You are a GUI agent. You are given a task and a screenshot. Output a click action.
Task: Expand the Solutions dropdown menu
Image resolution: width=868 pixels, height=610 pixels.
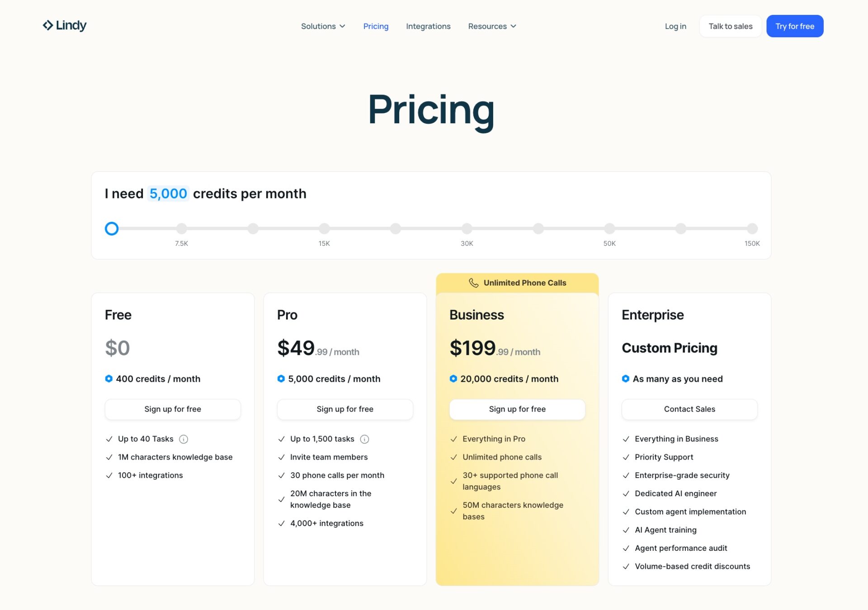coord(323,26)
